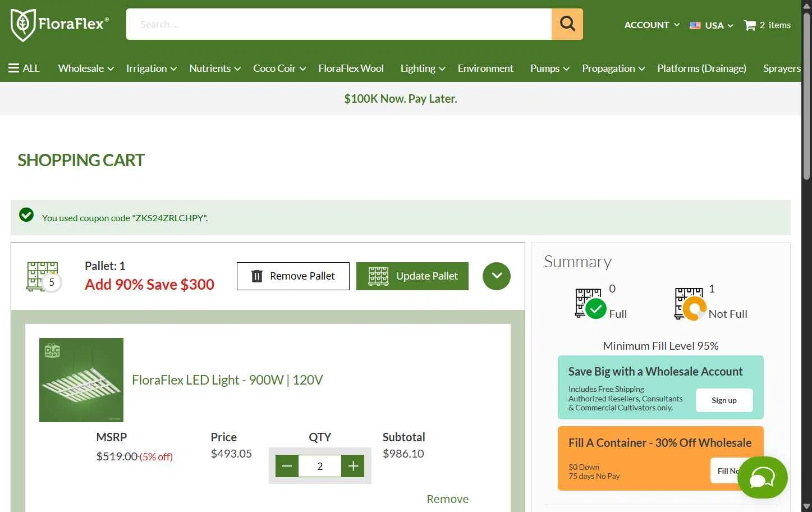This screenshot has width=812, height=512.
Task: Click Sign up for Wholesale Account
Action: coord(724,400)
